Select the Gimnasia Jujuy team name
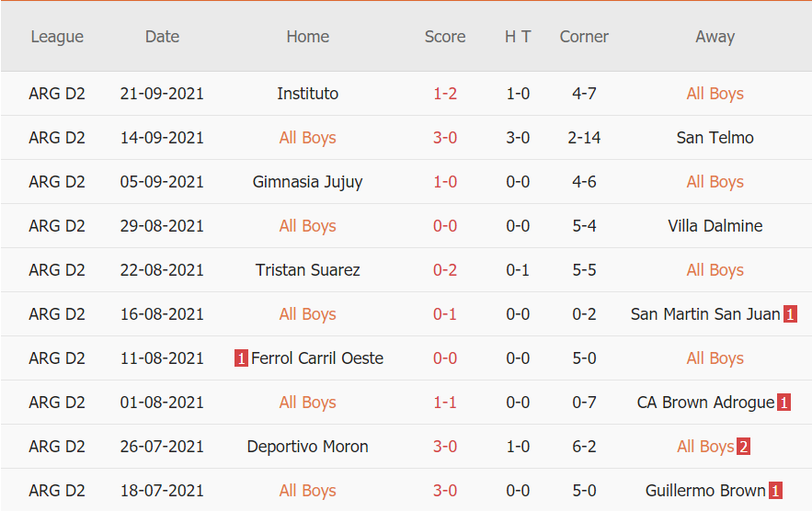The image size is (812, 511). [307, 182]
